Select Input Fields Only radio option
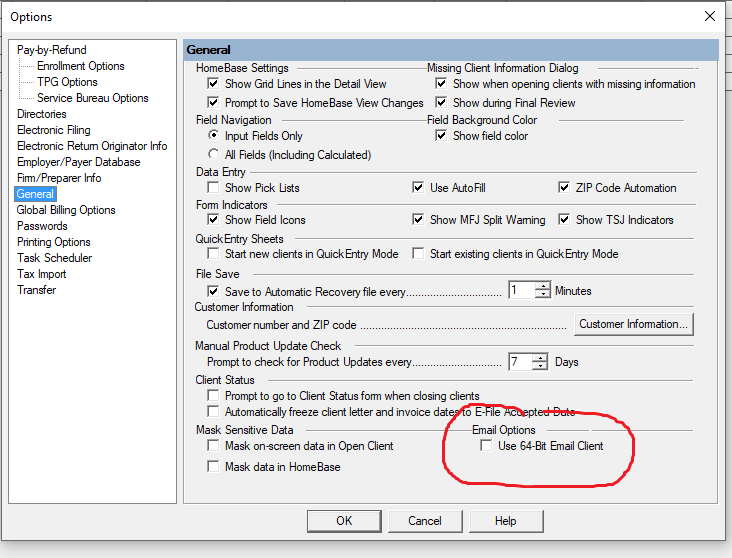The image size is (732, 558). (214, 136)
